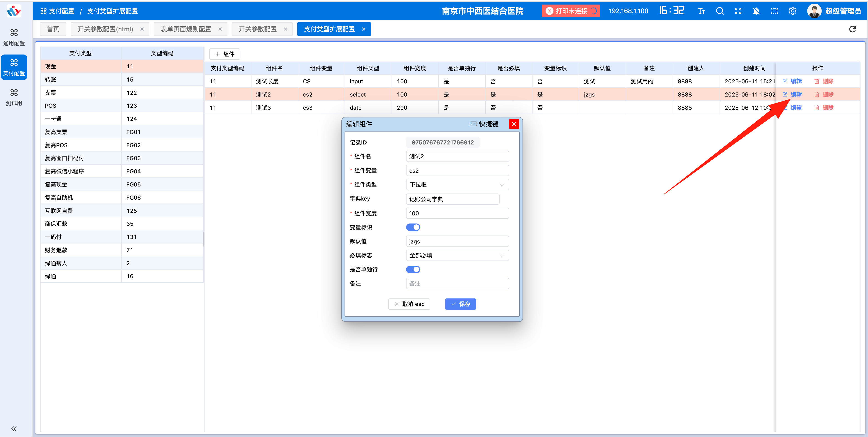Image resolution: width=868 pixels, height=437 pixels.
Task: Click the 保存 button in the dialog
Action: tap(460, 304)
